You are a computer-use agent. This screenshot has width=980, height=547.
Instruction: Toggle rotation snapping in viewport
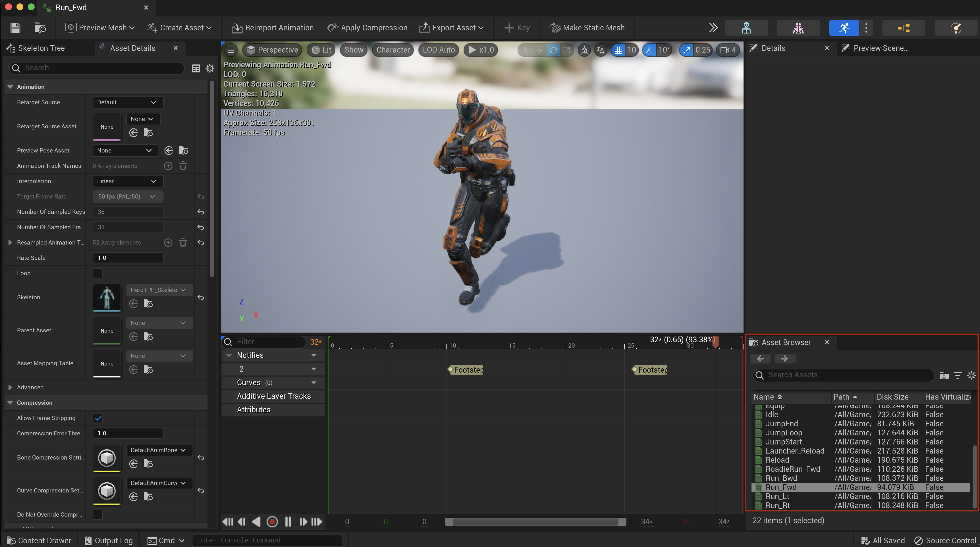point(650,50)
